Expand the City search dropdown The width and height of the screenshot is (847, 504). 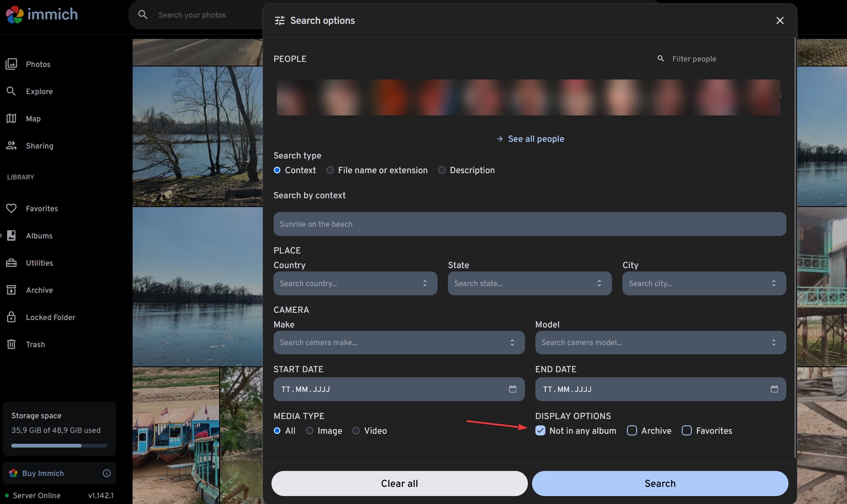pyautogui.click(x=773, y=283)
